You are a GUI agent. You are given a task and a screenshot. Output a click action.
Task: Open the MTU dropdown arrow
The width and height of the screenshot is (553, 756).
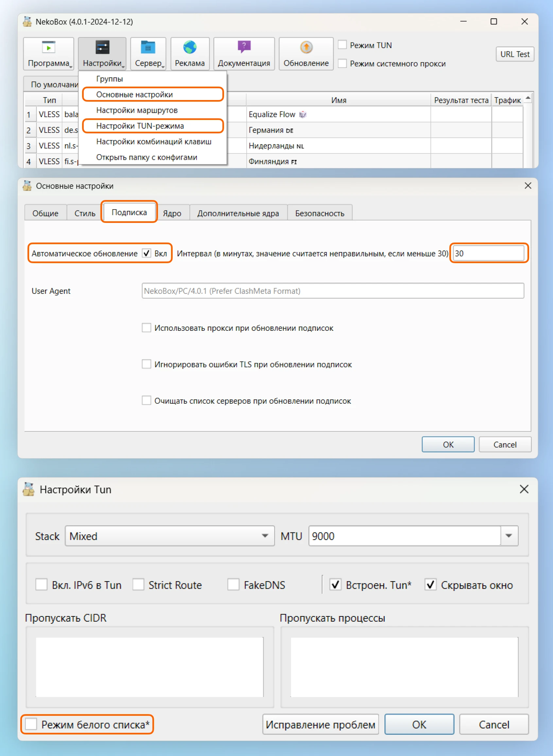pyautogui.click(x=509, y=536)
